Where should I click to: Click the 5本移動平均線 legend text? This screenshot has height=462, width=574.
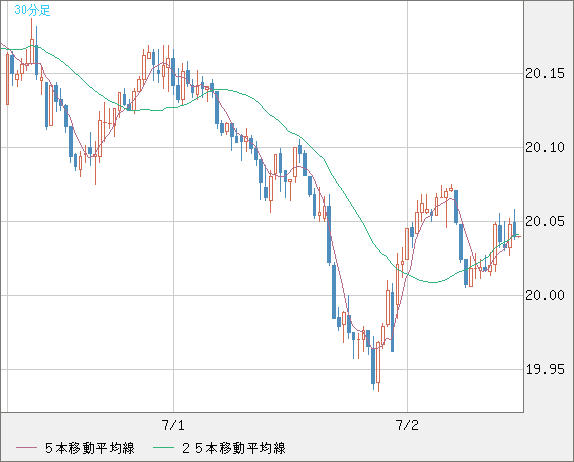click(x=90, y=448)
